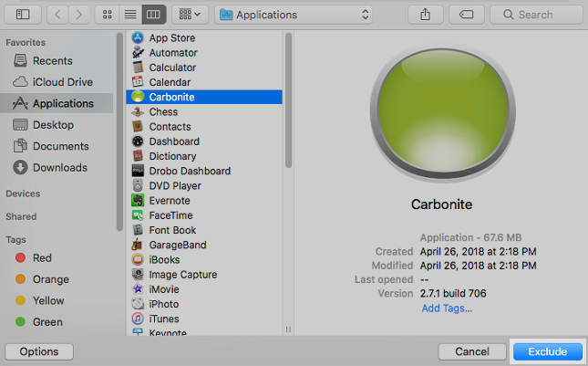Screen dimensions: 588x366
Task: Select the "GarageBand" file name
Action: point(178,245)
